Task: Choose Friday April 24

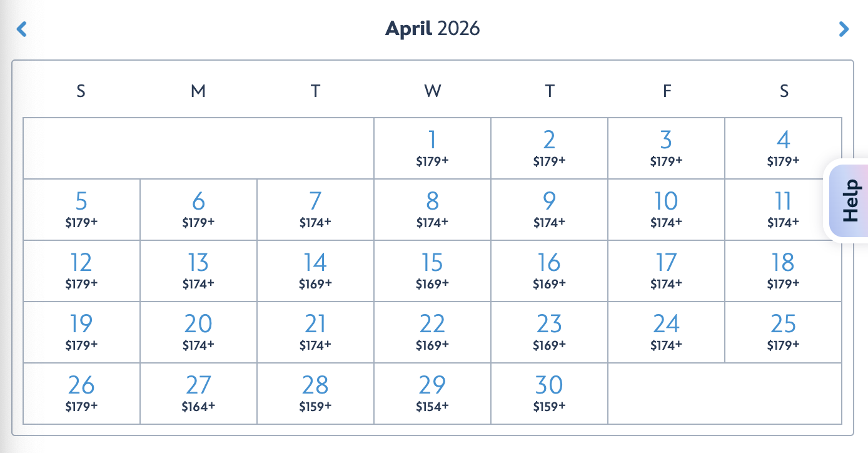Action: coord(666,332)
